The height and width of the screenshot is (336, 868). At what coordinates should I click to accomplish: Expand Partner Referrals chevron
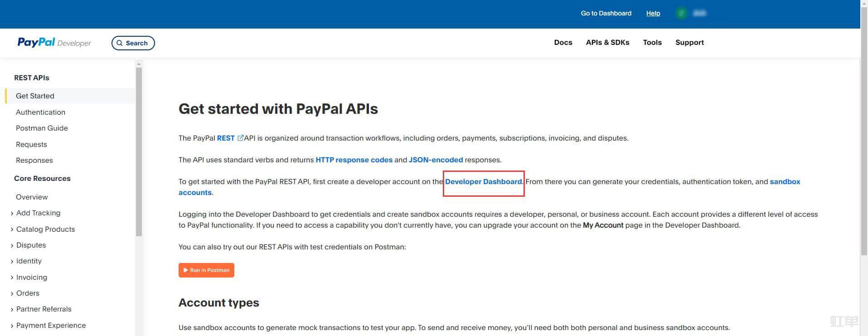click(12, 309)
